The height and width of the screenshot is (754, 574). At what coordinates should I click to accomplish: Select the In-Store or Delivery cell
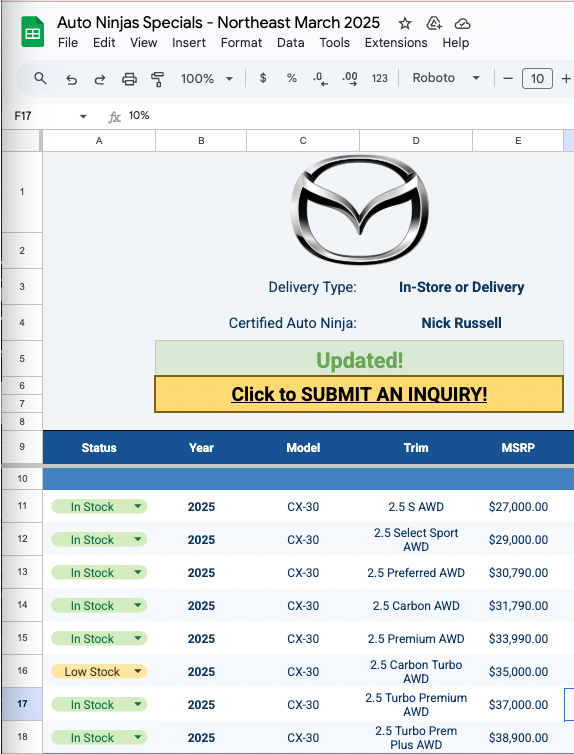click(x=462, y=287)
